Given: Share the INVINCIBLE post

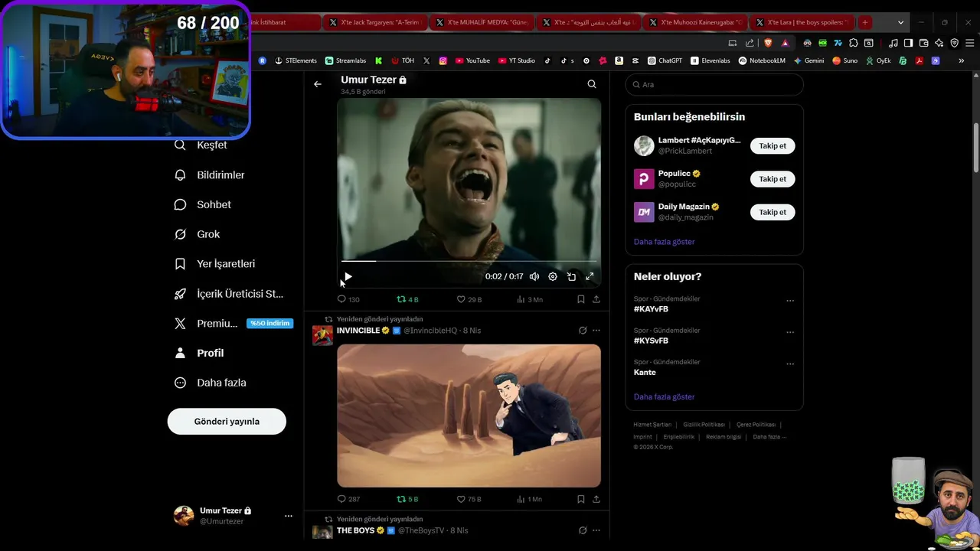Looking at the screenshot, I should [x=596, y=499].
